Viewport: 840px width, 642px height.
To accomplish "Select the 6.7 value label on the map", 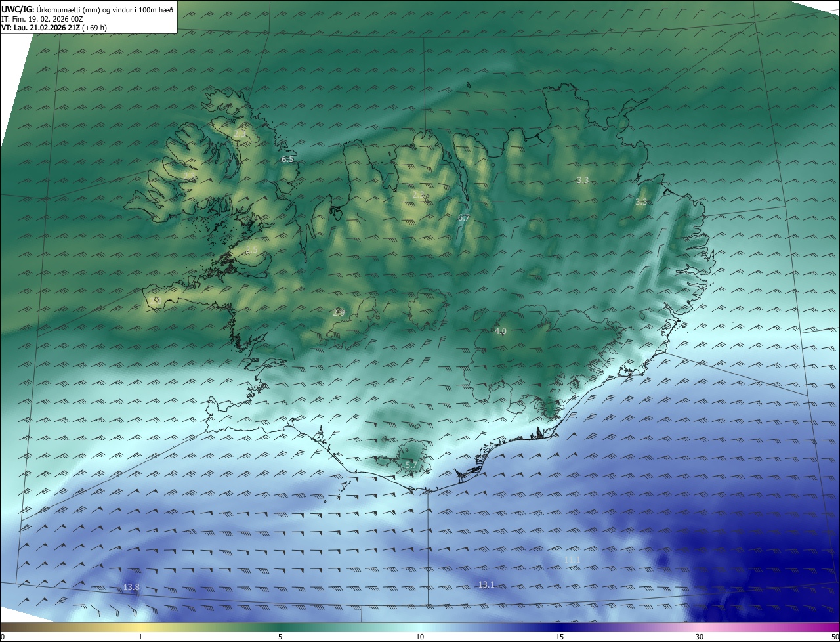I will point(463,217).
